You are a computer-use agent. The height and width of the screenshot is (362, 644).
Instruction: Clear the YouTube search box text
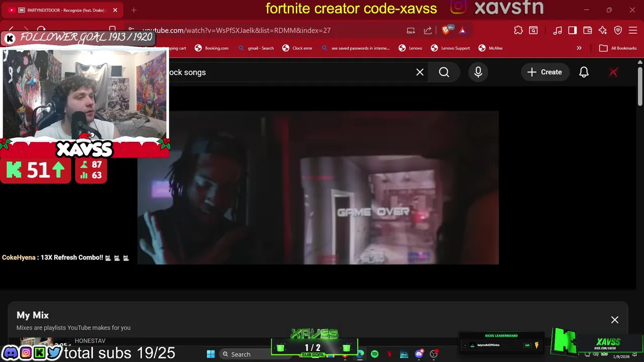tap(420, 72)
